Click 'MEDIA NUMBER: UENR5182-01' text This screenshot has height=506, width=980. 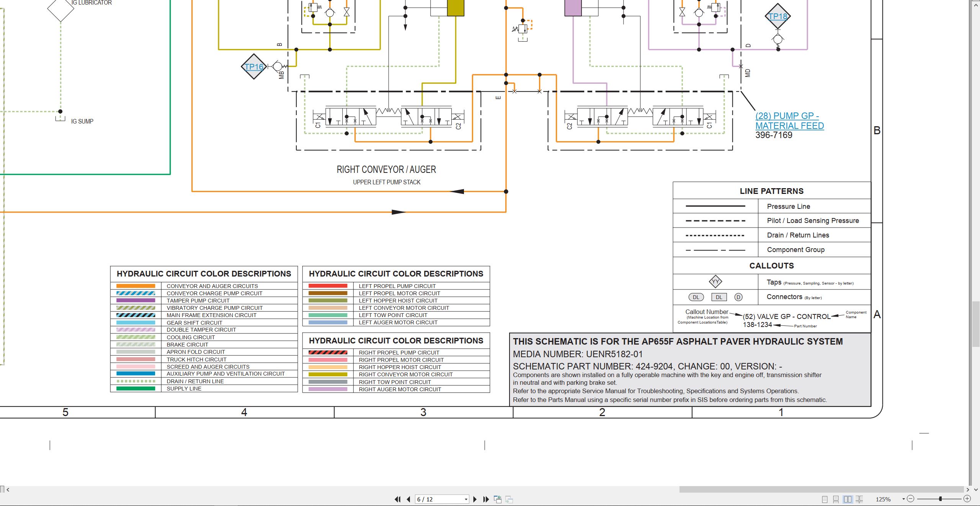click(x=578, y=354)
